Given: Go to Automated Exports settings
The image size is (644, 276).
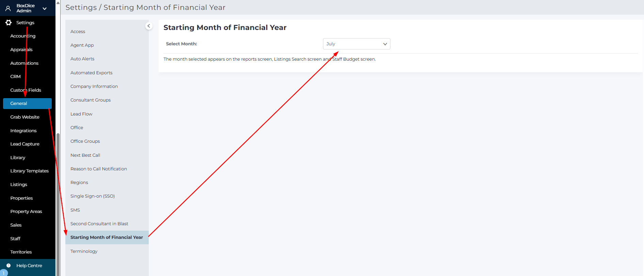Looking at the screenshot, I should pyautogui.click(x=91, y=73).
